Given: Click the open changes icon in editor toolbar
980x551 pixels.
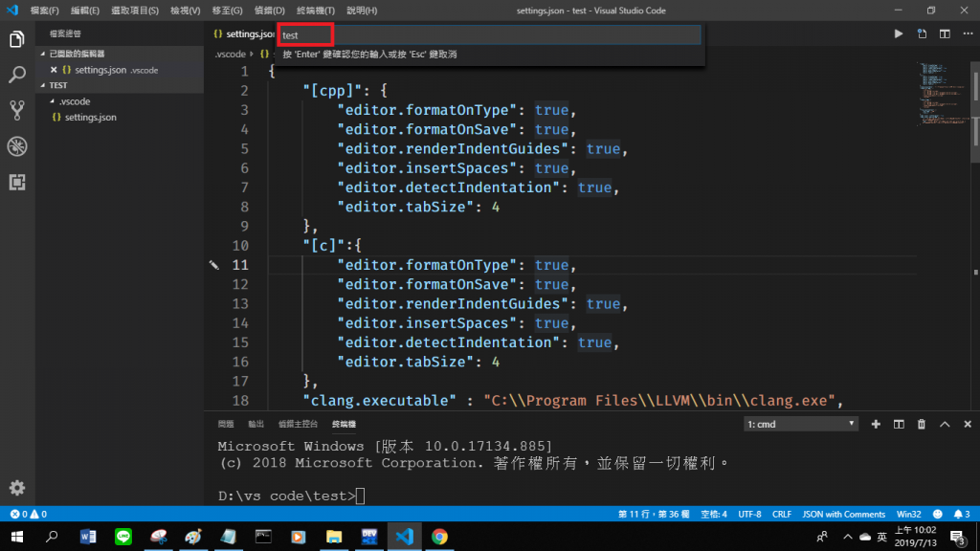Looking at the screenshot, I should coord(922,33).
